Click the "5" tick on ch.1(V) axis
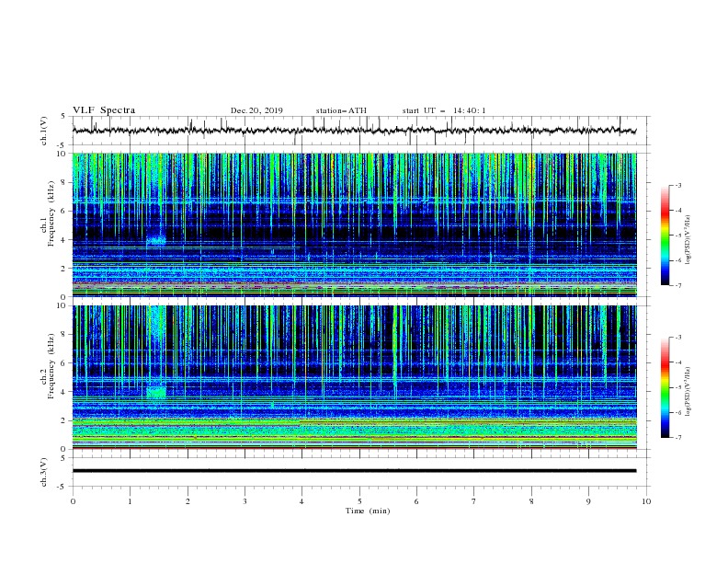Viewport: 728px width, 563px height. tap(63, 116)
